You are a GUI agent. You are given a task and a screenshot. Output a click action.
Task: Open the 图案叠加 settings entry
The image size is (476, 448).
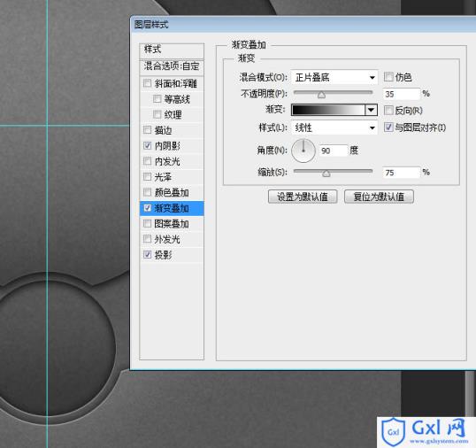172,224
